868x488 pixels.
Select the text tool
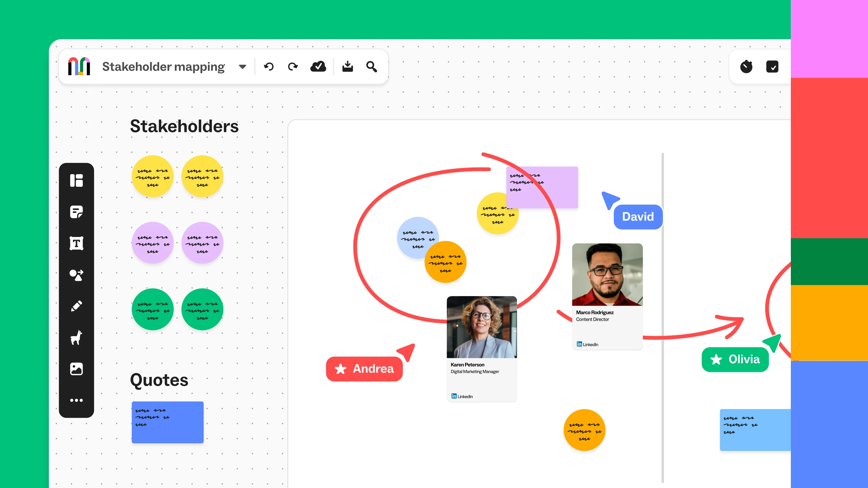(x=76, y=243)
